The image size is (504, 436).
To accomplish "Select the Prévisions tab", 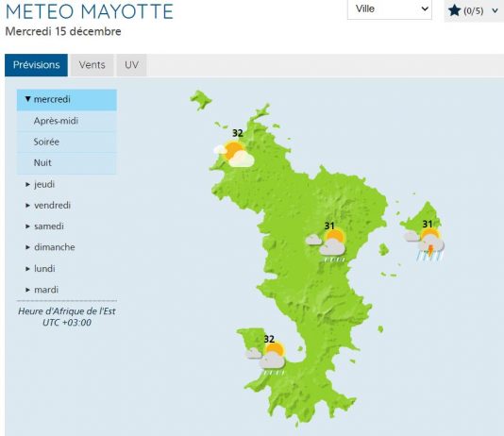I will pos(36,65).
